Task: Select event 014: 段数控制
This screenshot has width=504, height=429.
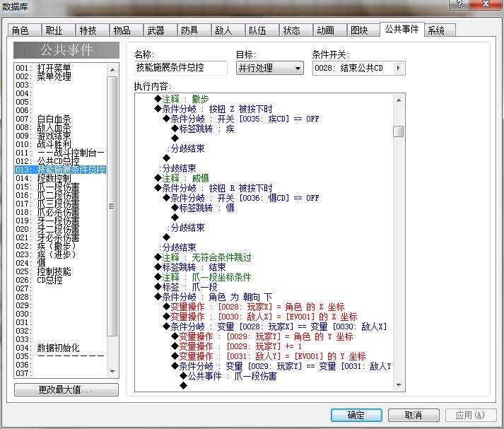Action: point(60,178)
